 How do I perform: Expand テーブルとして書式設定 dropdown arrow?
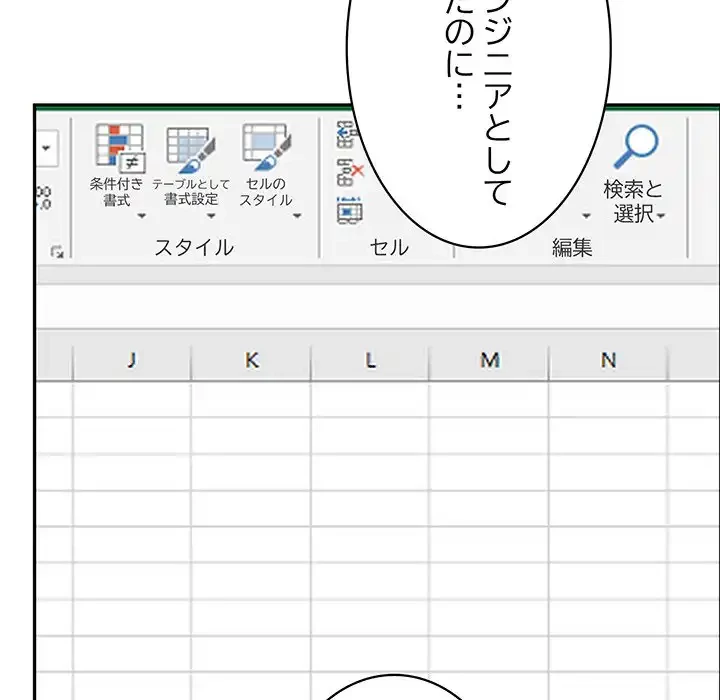[211, 215]
